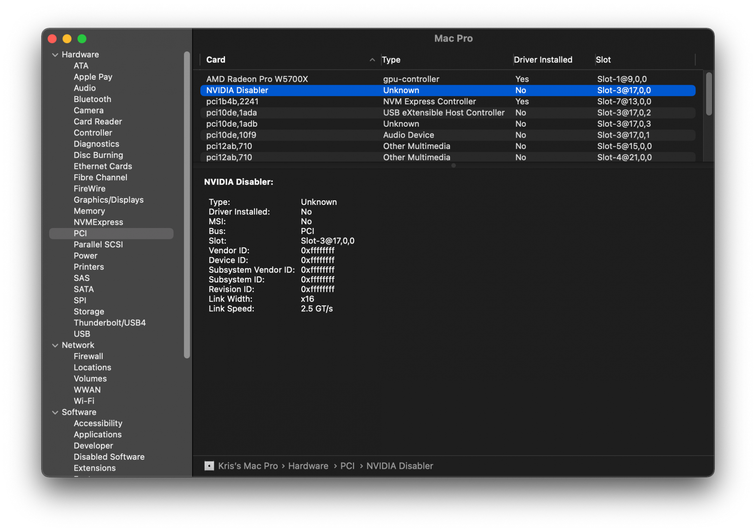
Task: Click the Slot column header
Action: click(603, 60)
